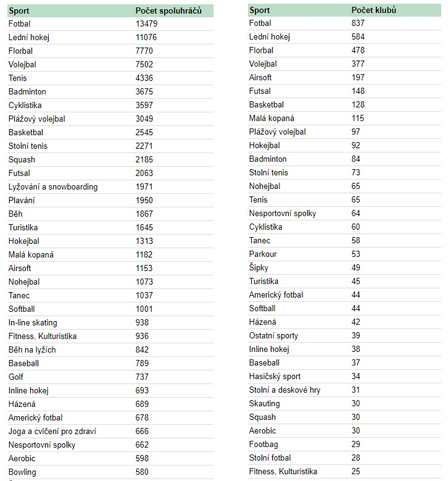Click the club count 837 for Fotbal

pos(358,23)
